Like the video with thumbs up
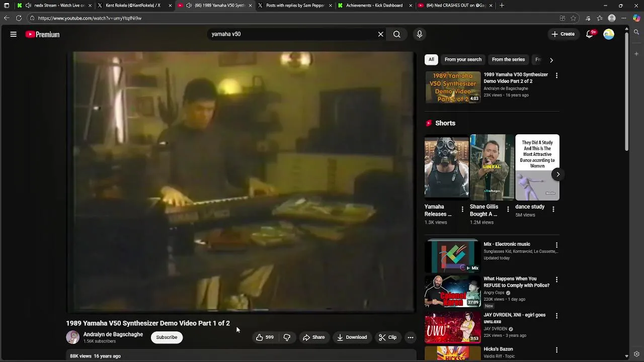This screenshot has height=362, width=644. pyautogui.click(x=265, y=337)
